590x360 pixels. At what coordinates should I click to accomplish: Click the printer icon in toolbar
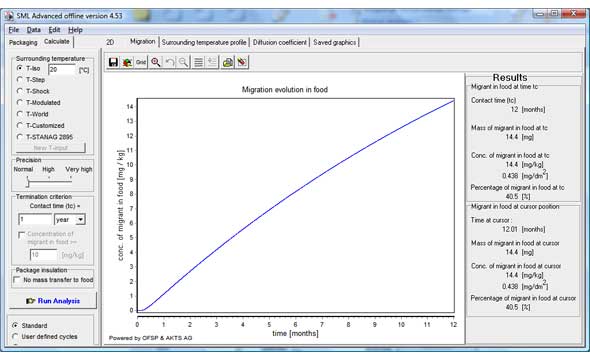click(x=227, y=62)
